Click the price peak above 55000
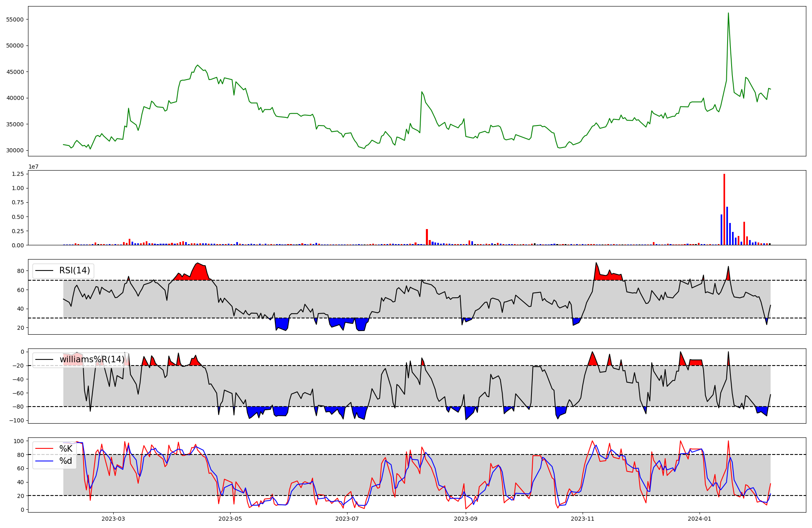 728,13
